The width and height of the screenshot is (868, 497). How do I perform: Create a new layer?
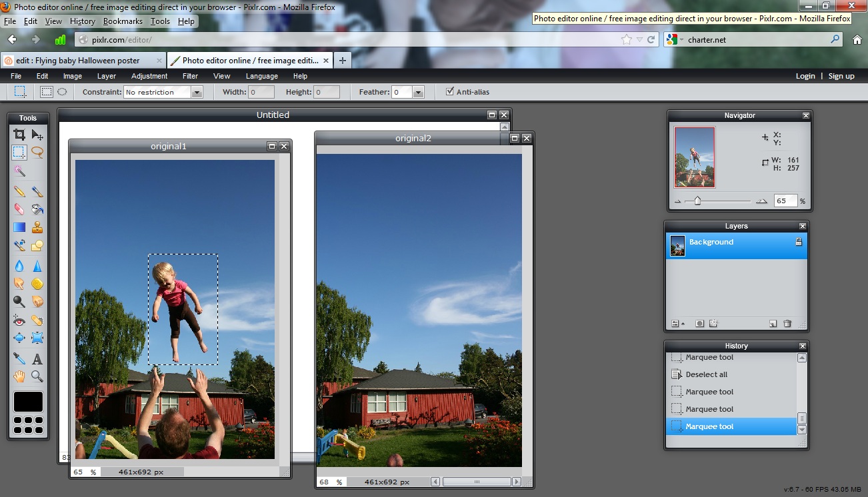773,324
